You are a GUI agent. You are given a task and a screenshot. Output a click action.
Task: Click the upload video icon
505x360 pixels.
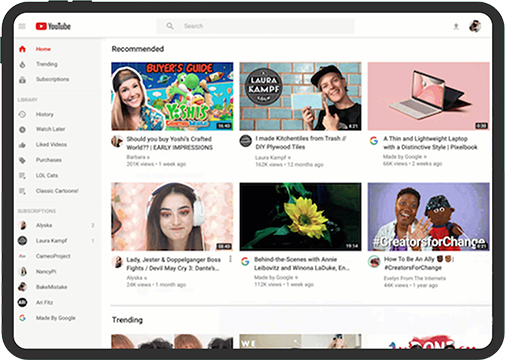456,26
